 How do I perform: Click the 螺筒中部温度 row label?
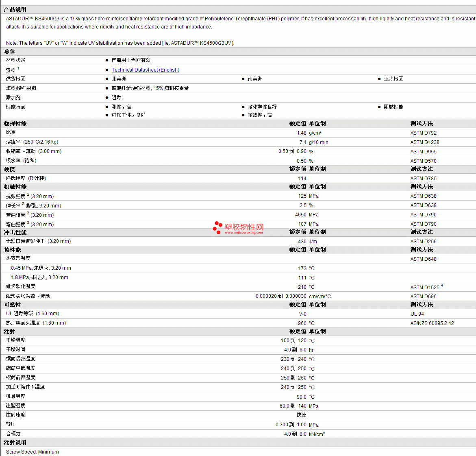click(x=21, y=368)
